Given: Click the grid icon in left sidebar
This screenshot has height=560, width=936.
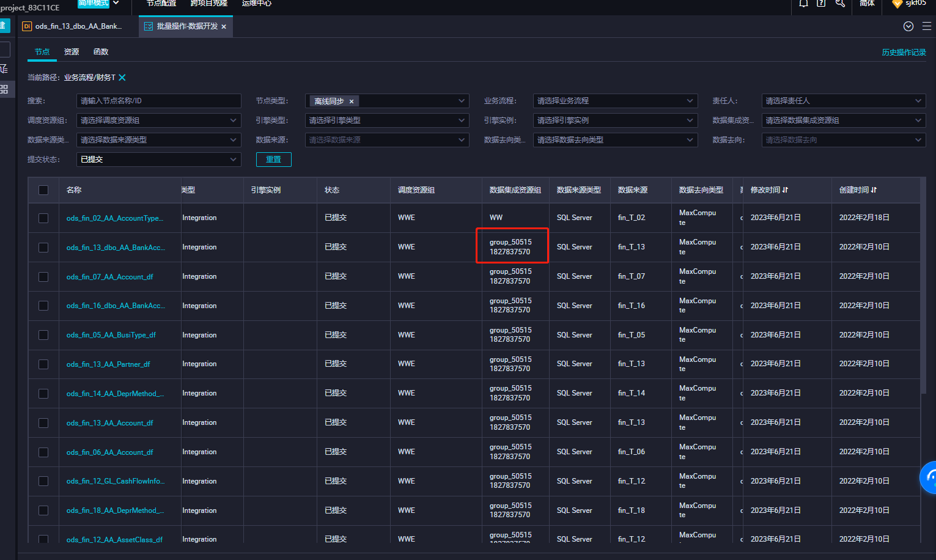Looking at the screenshot, I should tap(4, 89).
